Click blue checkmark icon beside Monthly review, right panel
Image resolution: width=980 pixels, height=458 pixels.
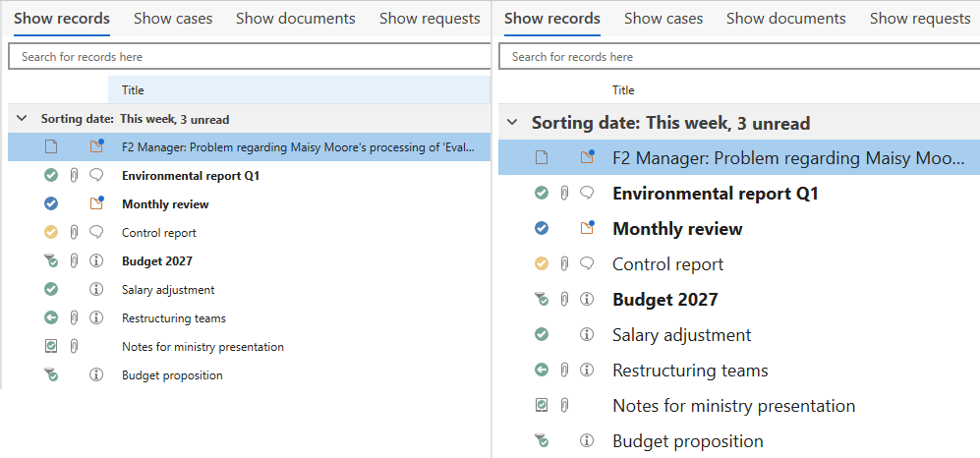point(541,229)
